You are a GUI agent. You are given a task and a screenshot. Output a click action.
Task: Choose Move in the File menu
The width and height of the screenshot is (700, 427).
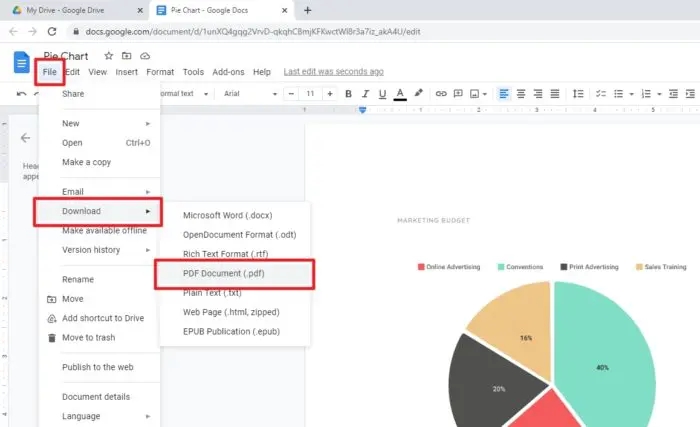(99, 299)
